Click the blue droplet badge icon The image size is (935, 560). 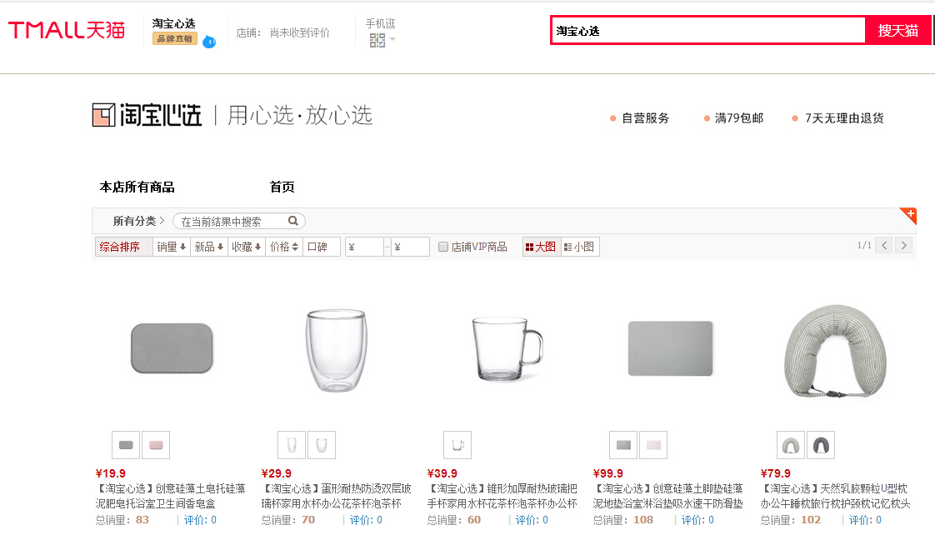pyautogui.click(x=209, y=42)
